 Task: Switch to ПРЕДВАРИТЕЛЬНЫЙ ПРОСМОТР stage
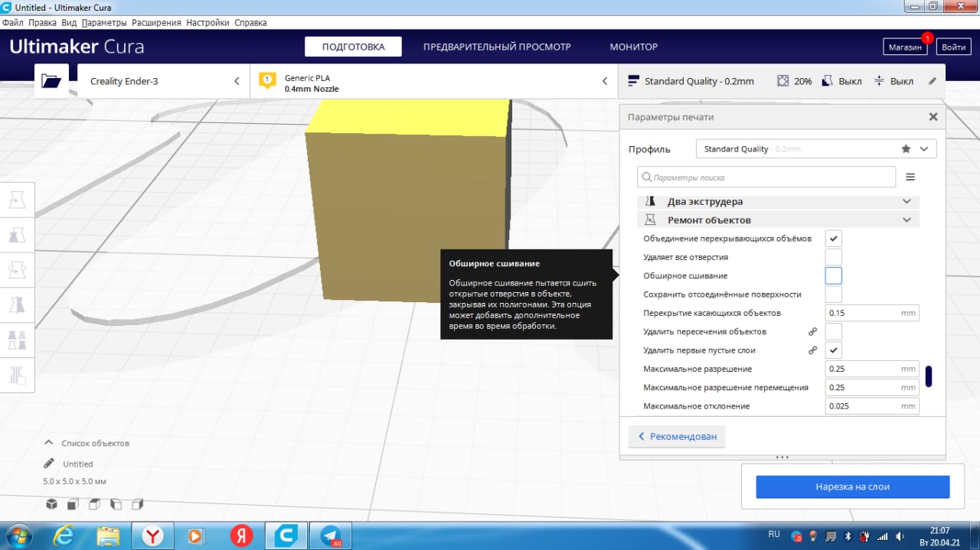click(x=497, y=47)
